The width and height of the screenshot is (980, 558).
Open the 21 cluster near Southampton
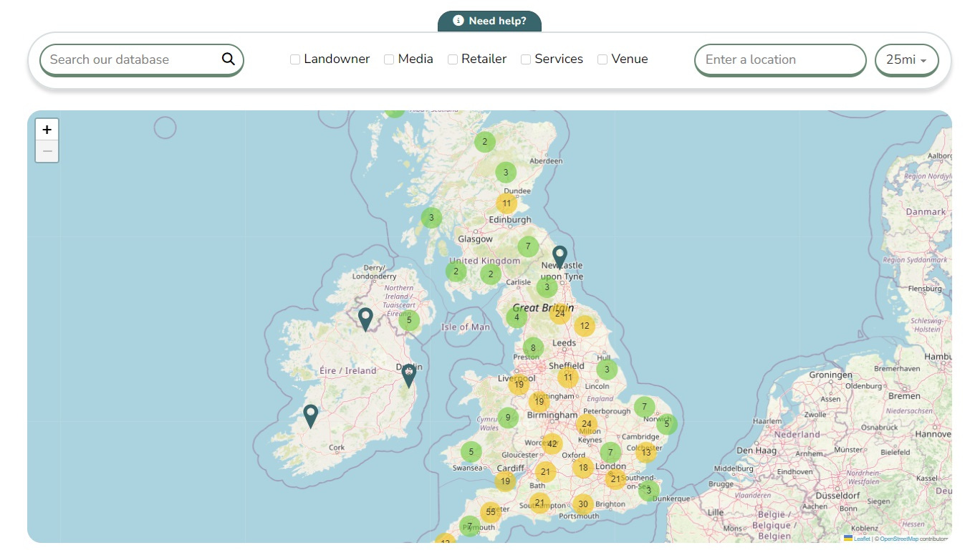539,503
